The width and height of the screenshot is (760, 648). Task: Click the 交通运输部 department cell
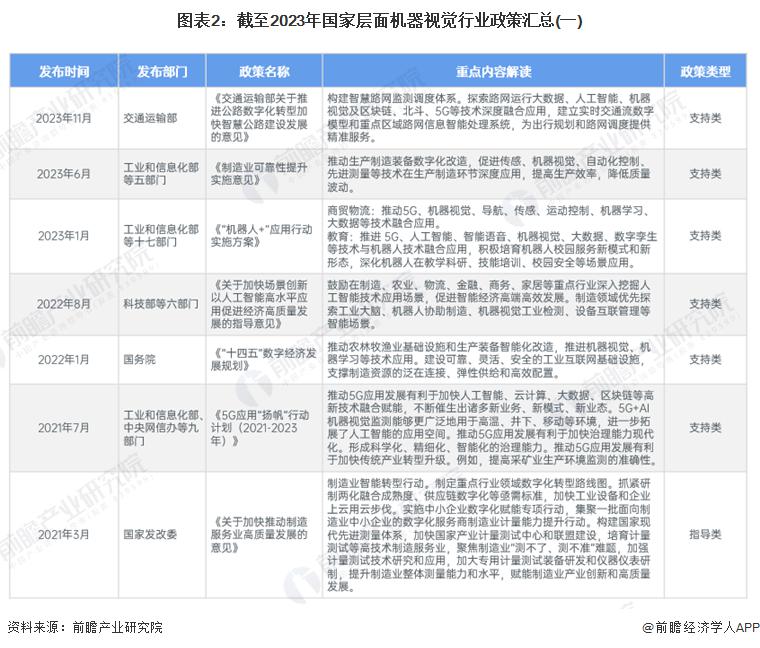[x=151, y=118]
